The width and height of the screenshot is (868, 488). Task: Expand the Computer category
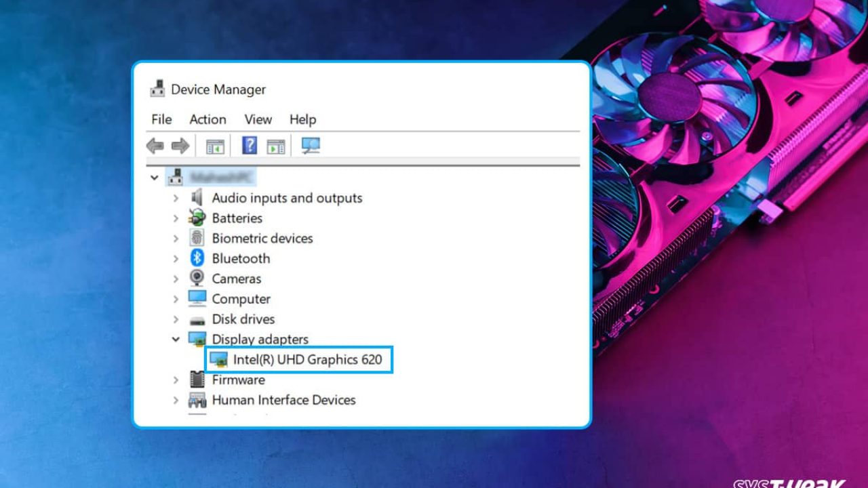pos(176,299)
